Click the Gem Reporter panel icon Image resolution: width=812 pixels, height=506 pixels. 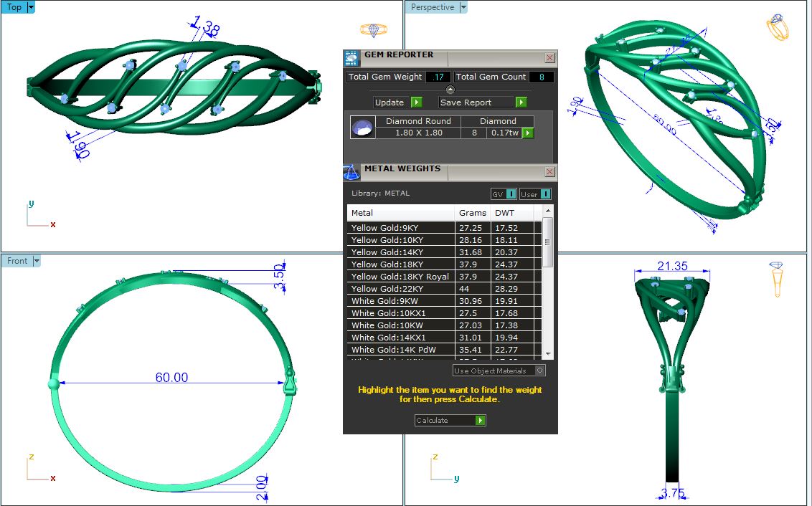tap(351, 59)
